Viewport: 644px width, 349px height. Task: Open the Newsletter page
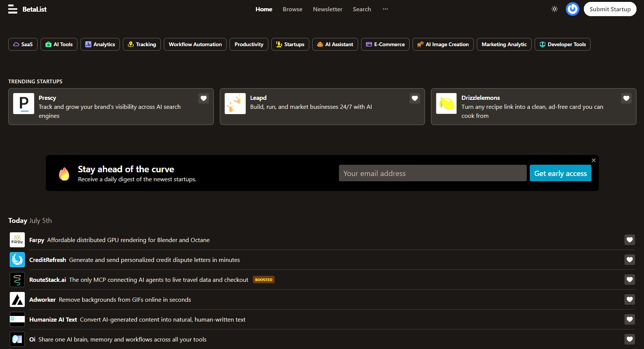pyautogui.click(x=328, y=9)
